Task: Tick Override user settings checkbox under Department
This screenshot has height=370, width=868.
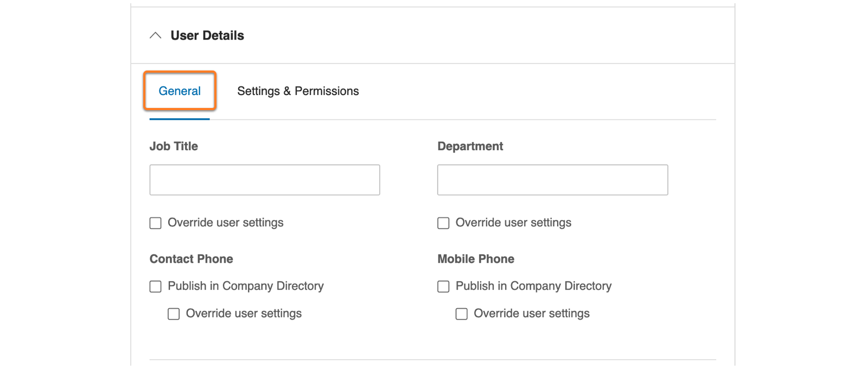Action: (x=443, y=223)
